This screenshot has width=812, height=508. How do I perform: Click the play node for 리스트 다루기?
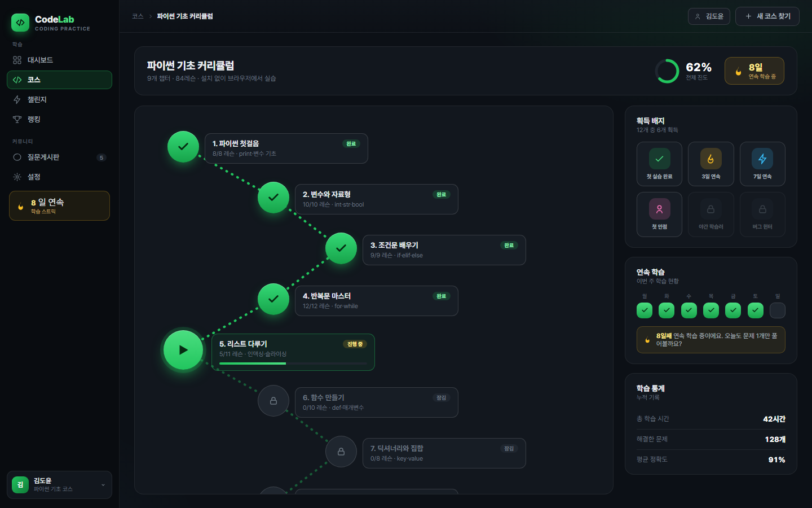click(x=183, y=350)
